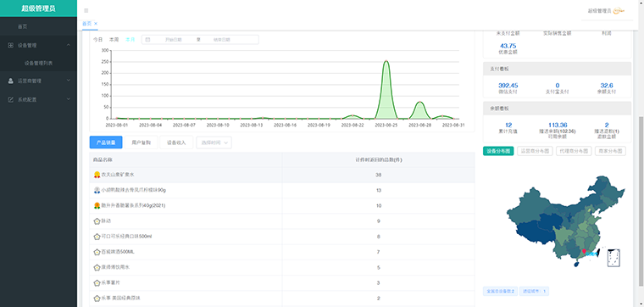Image resolution: width=644 pixels, height=307 pixels.
Task: Show the 商家分布图 map
Action: tap(610, 151)
